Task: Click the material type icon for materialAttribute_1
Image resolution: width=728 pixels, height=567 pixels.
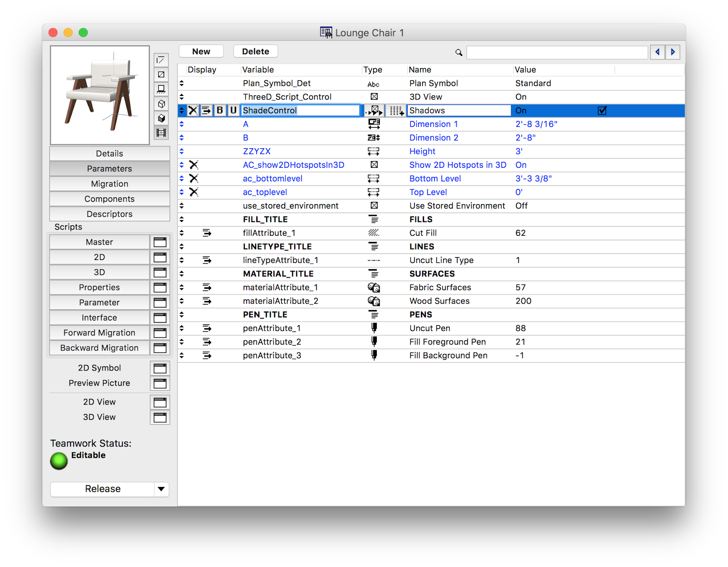Action: (x=374, y=287)
